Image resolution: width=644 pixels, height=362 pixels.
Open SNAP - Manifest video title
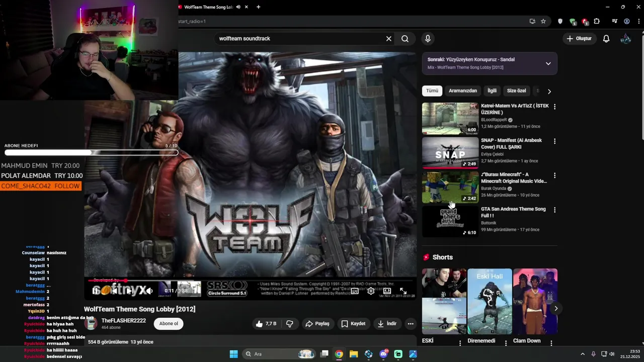(x=511, y=144)
